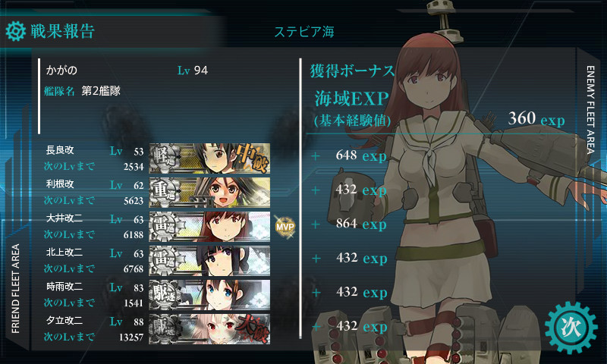Click the 駆逐 badge on 時雨改二's banner
This screenshot has height=364, width=607.
coord(165,295)
